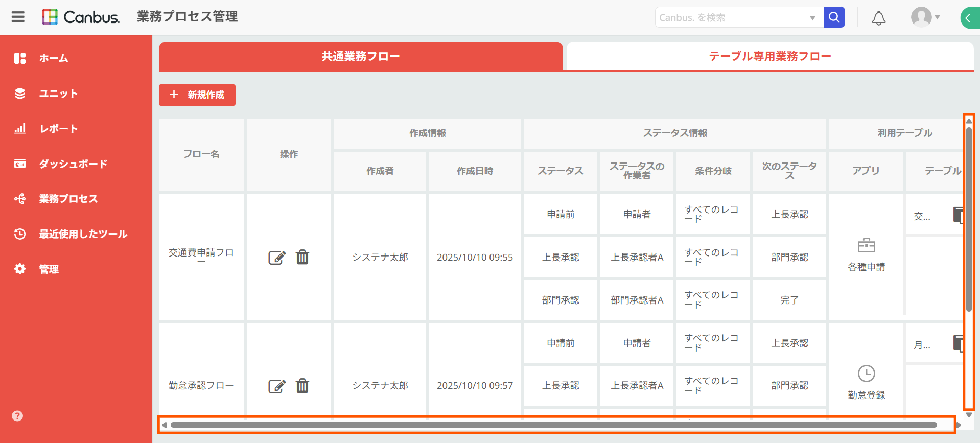
Task: Open the notifications bell
Action: (878, 18)
